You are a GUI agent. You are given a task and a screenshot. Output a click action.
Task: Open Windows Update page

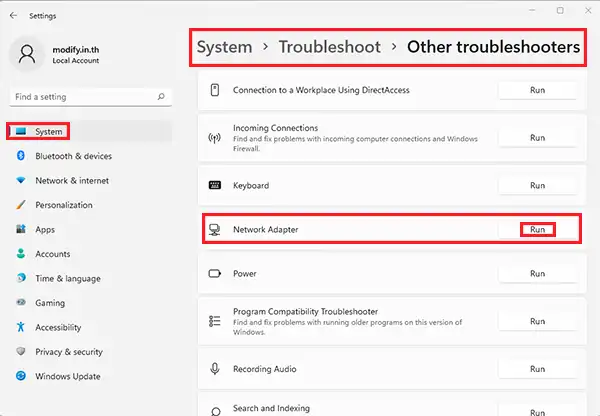[x=68, y=377]
